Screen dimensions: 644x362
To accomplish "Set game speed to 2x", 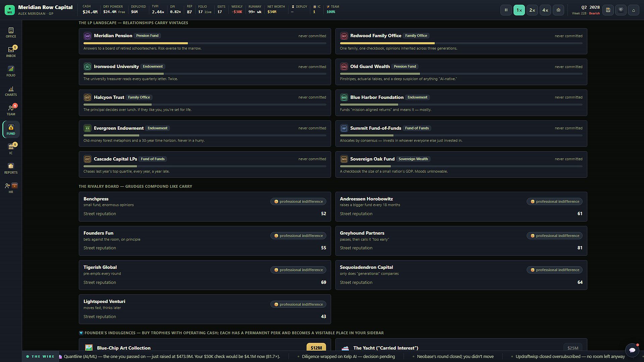I will coord(532,10).
